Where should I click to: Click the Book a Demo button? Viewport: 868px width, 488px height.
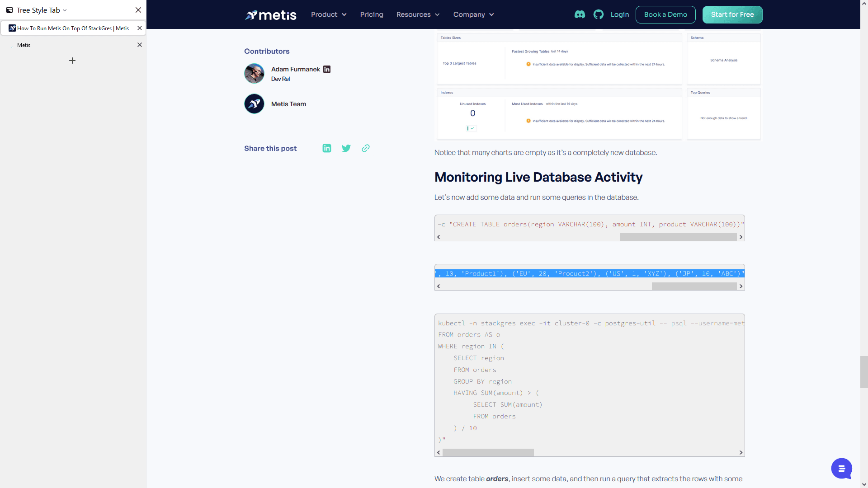tap(665, 14)
